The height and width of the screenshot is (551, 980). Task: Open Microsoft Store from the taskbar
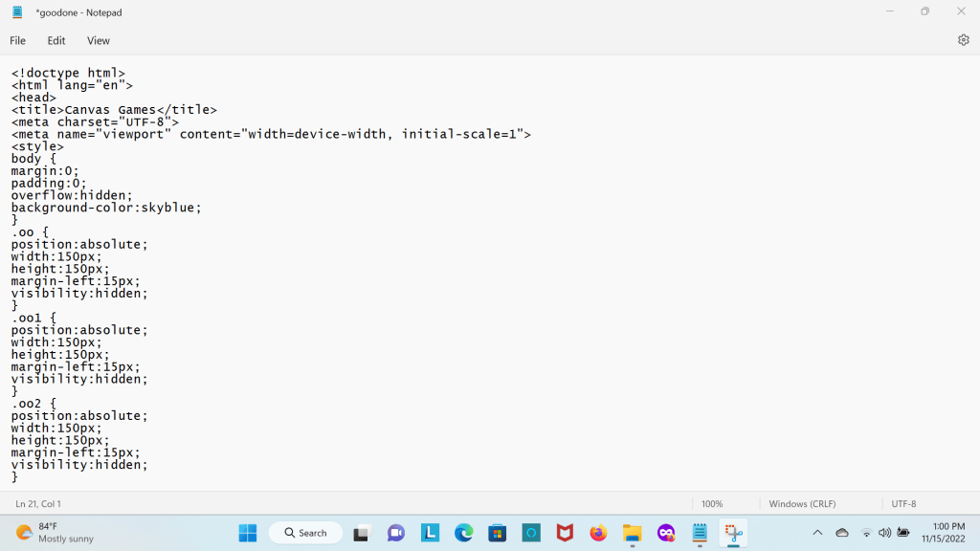[497, 533]
